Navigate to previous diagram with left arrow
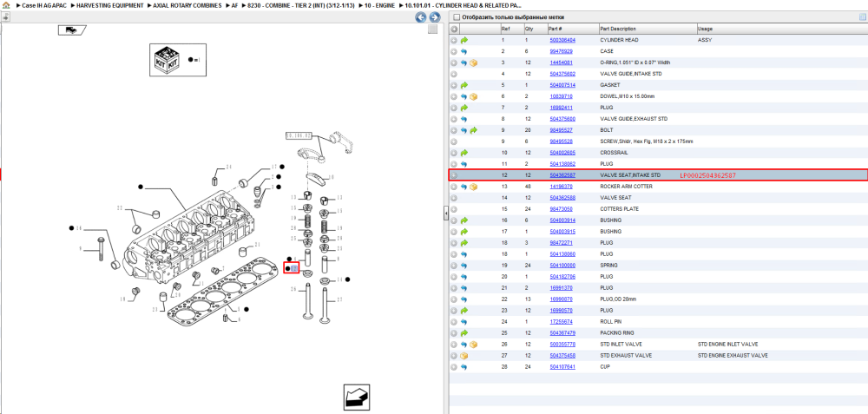 (421, 17)
